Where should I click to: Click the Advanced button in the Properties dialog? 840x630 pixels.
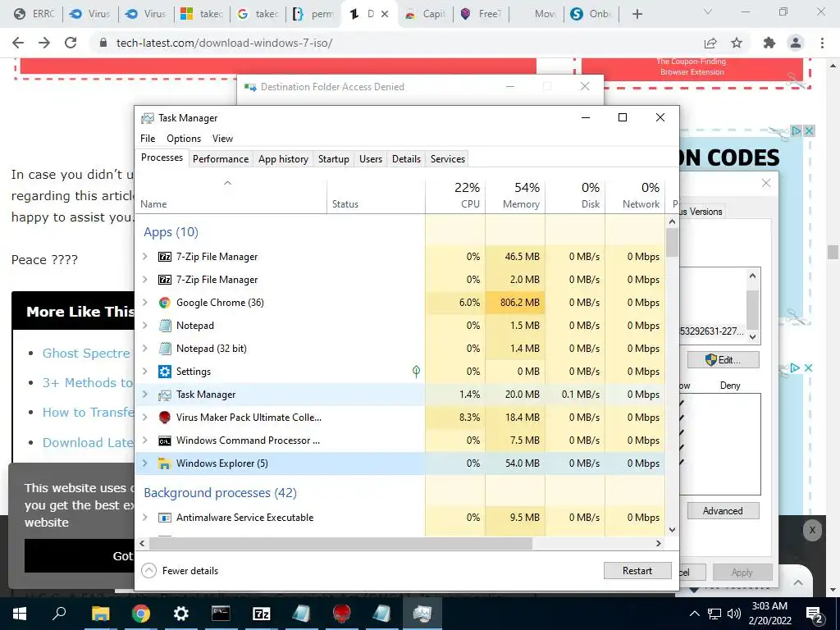coord(724,511)
